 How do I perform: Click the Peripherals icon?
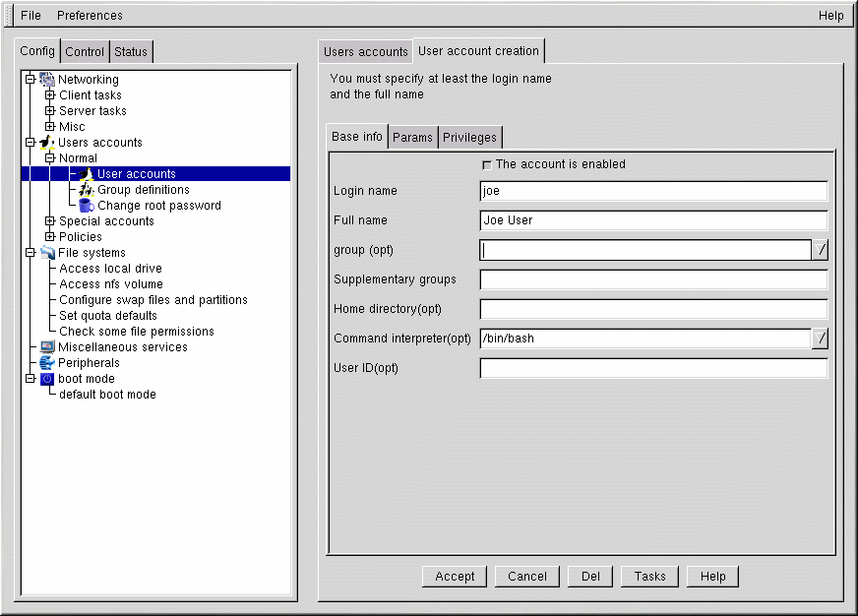[x=47, y=363]
